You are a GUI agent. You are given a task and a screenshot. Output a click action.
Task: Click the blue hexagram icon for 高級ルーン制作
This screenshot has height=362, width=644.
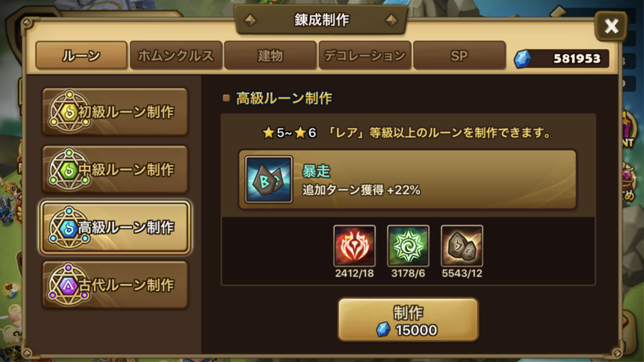(69, 227)
